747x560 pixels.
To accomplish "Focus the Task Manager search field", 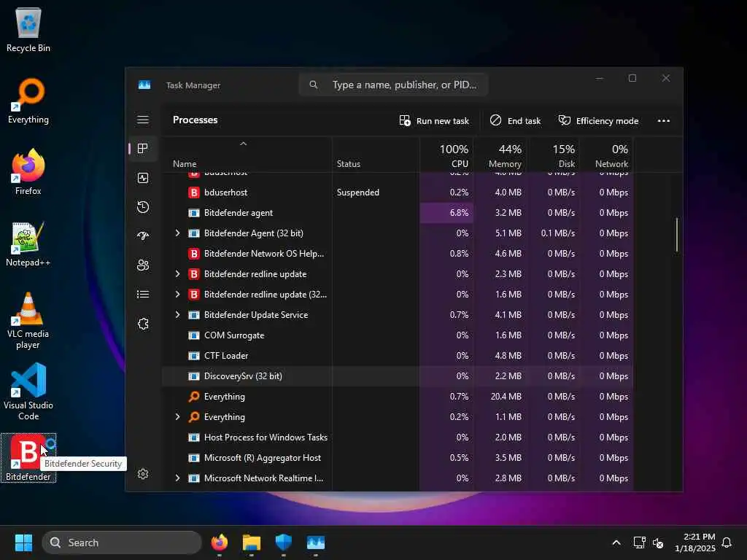I will coord(393,85).
